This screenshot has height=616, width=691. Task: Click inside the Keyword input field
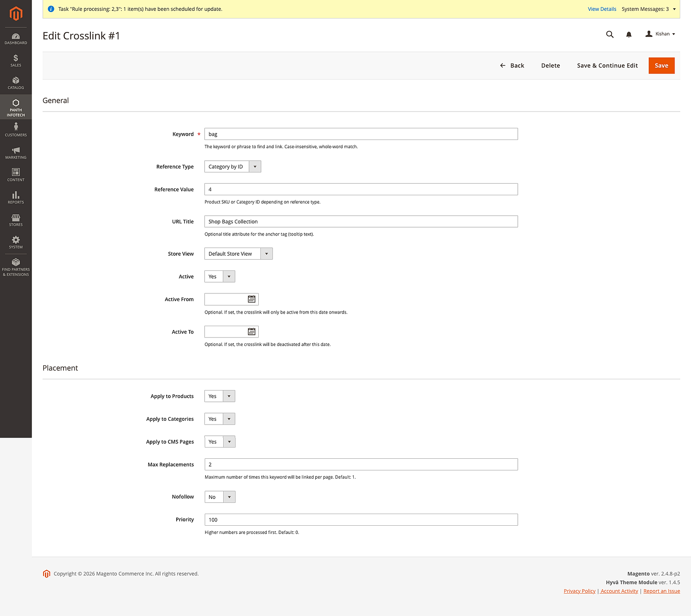361,134
